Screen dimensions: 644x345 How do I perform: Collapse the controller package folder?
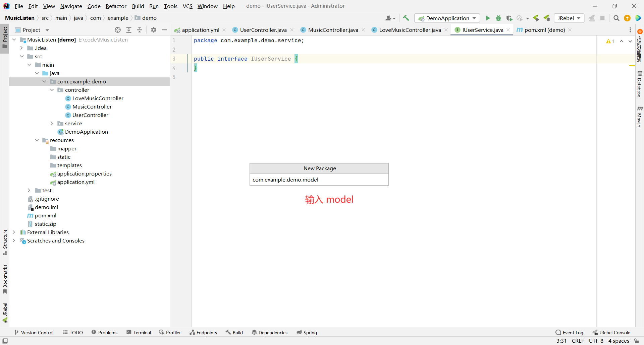point(52,90)
